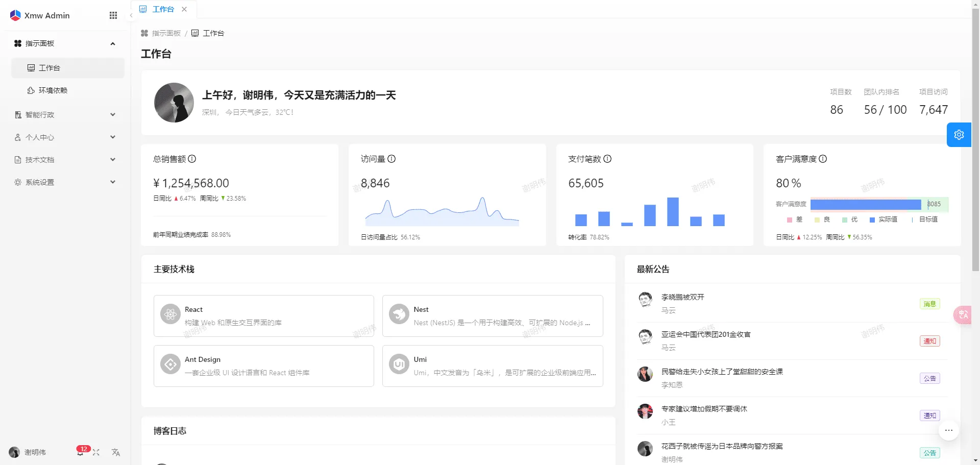The width and height of the screenshot is (980, 465).
Task: Click the 公告 tag on the 民警 announcement
Action: (930, 379)
